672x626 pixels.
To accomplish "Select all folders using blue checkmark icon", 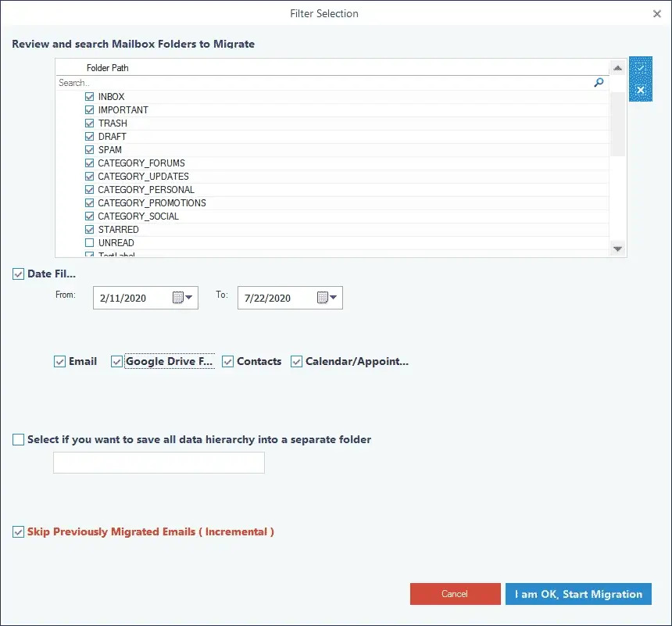I will click(x=640, y=67).
